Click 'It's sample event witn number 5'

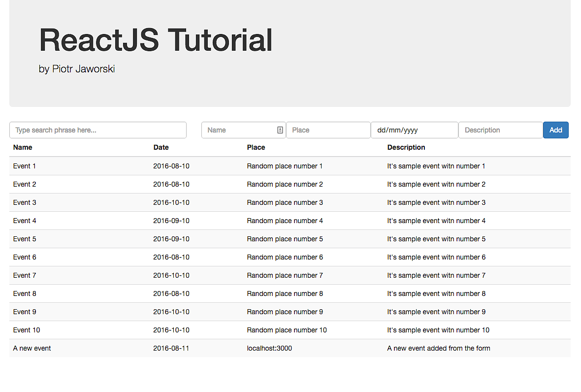point(436,239)
